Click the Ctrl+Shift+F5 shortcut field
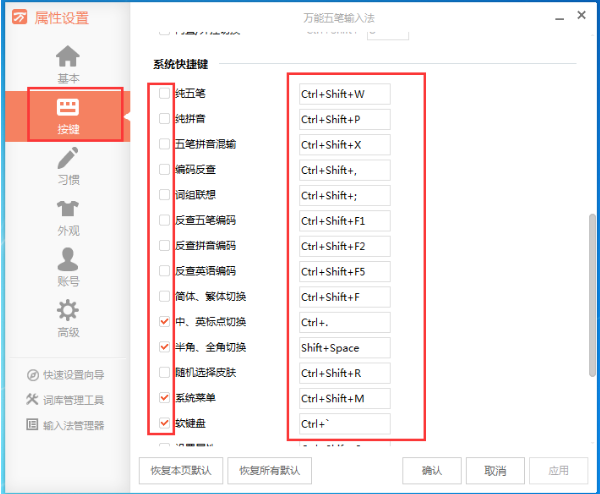The image size is (600, 494). tap(344, 272)
